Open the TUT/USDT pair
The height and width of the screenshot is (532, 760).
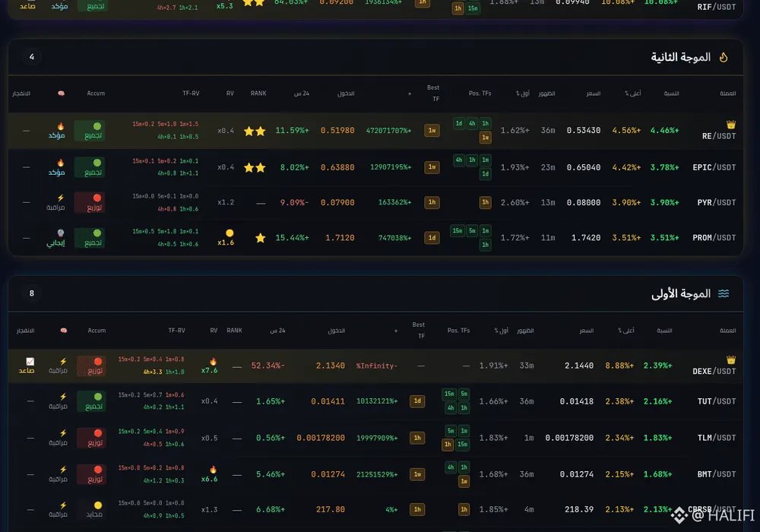pos(717,402)
